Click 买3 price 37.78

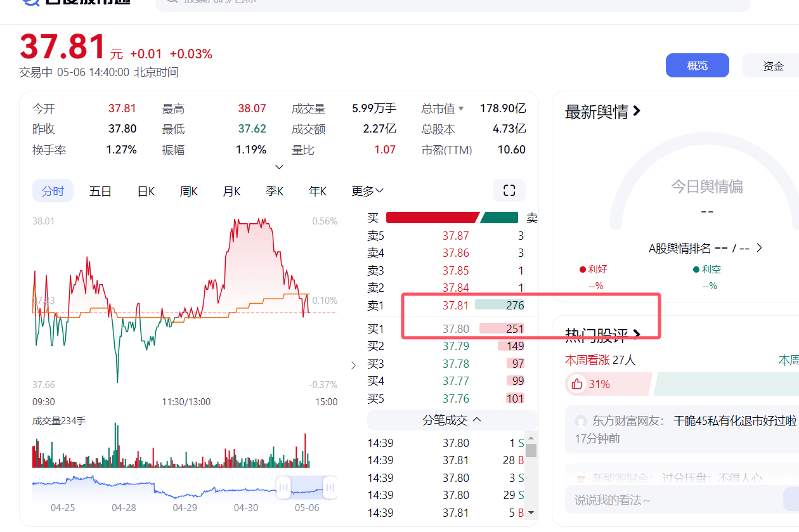pos(455,364)
